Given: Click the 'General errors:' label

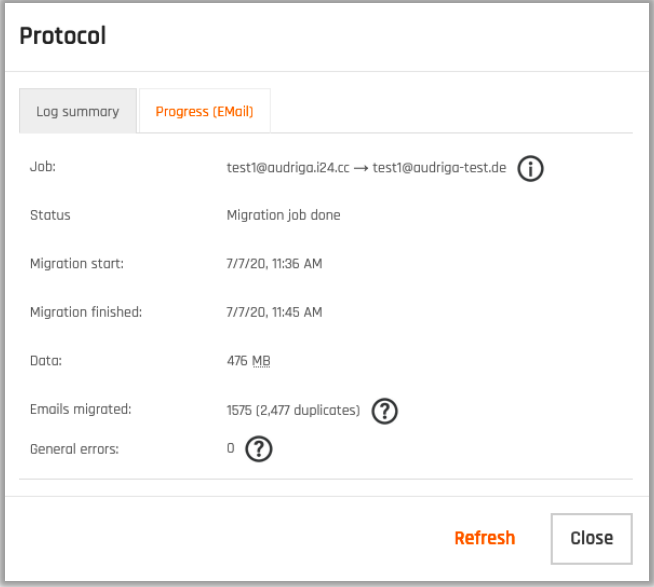Looking at the screenshot, I should pos(74,449).
